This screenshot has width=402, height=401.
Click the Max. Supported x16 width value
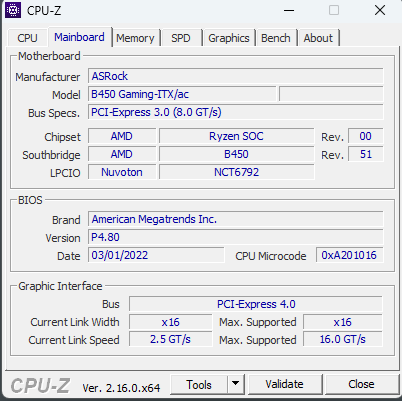point(343,322)
